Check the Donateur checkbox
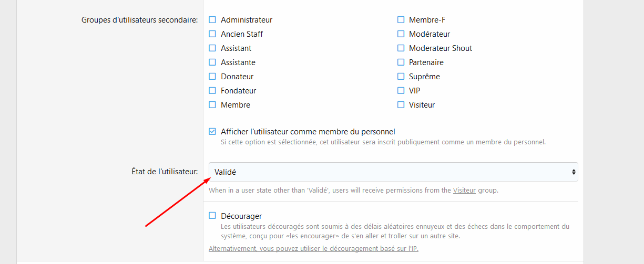Screen dimensions: 644x264 tap(212, 77)
